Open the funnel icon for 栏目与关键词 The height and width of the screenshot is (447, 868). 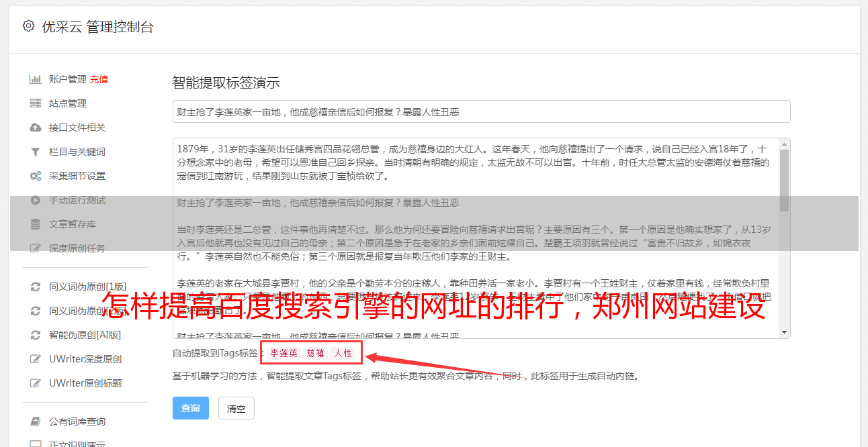click(x=36, y=152)
